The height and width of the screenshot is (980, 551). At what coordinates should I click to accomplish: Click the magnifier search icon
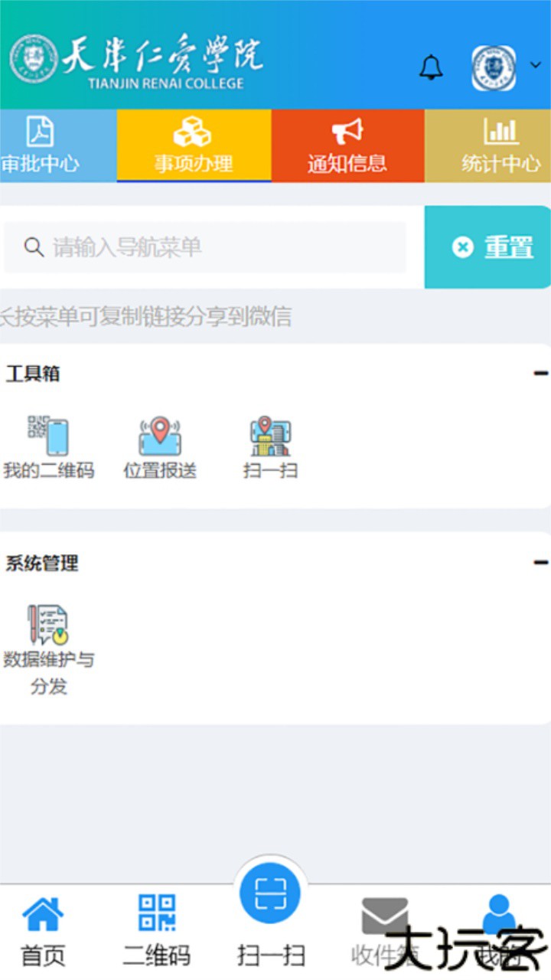tap(34, 247)
